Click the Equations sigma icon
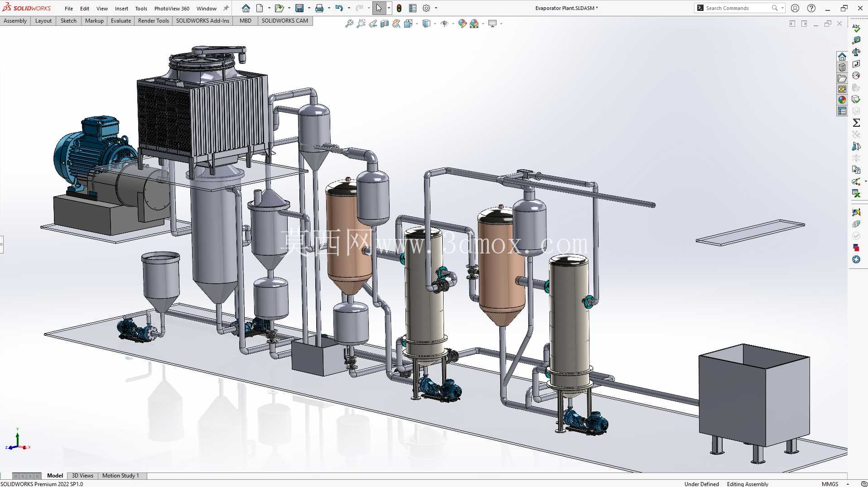This screenshot has width=868, height=487. point(856,123)
